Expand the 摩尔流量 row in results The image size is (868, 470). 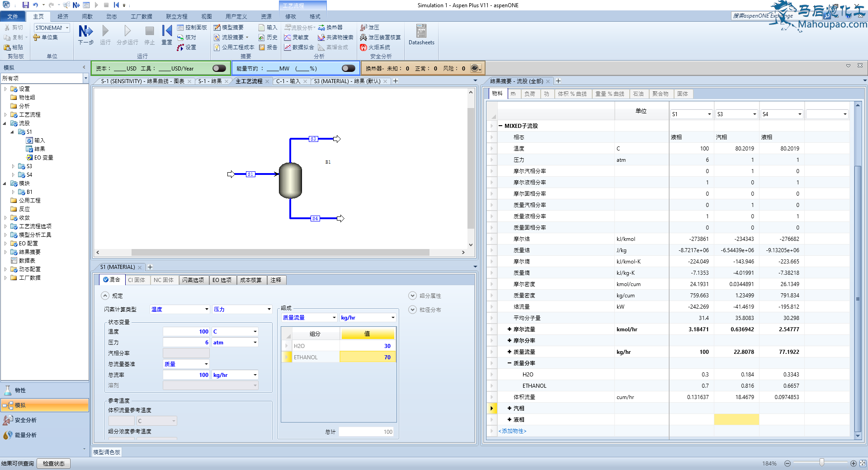(509, 329)
